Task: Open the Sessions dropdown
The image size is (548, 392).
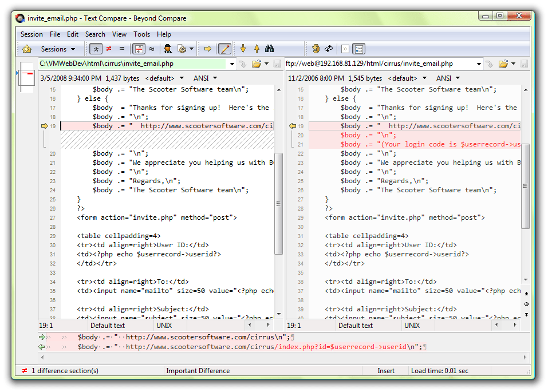Action: click(54, 49)
